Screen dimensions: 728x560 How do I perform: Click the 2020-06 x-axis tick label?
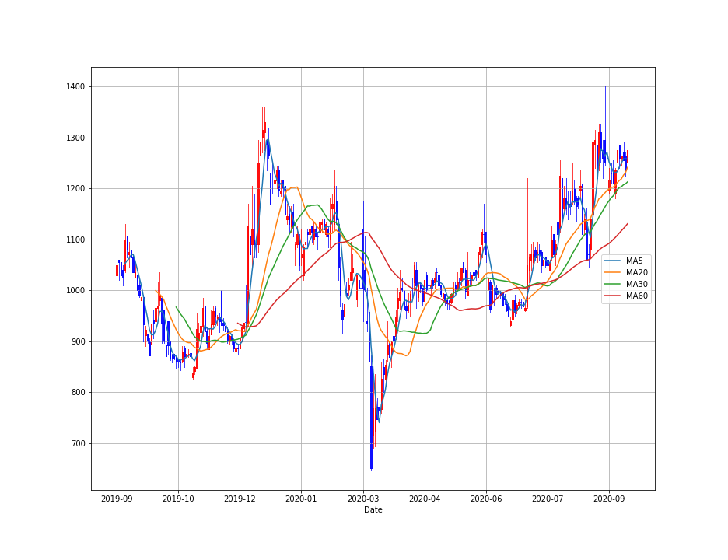coord(486,499)
